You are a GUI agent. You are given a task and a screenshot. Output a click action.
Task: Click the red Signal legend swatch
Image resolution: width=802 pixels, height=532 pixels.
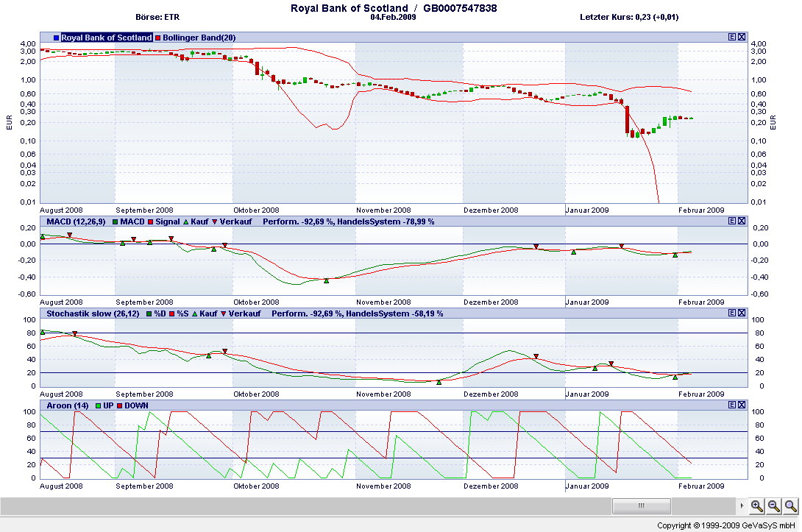click(x=150, y=222)
